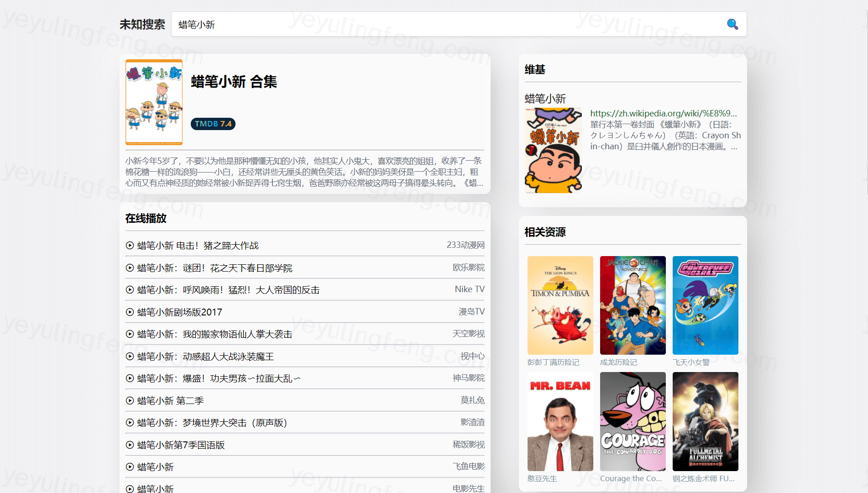Click play icon beside 蜡笔小新 第二季

130,401
